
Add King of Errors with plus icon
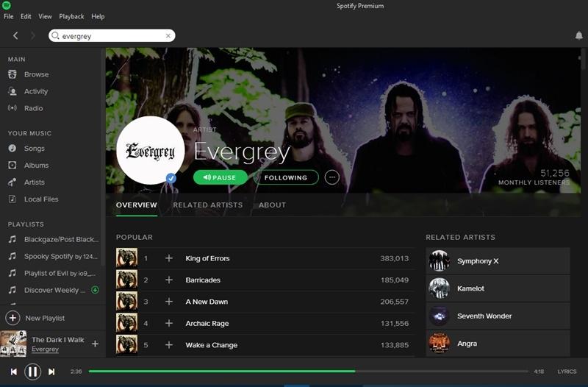pyautogui.click(x=169, y=258)
